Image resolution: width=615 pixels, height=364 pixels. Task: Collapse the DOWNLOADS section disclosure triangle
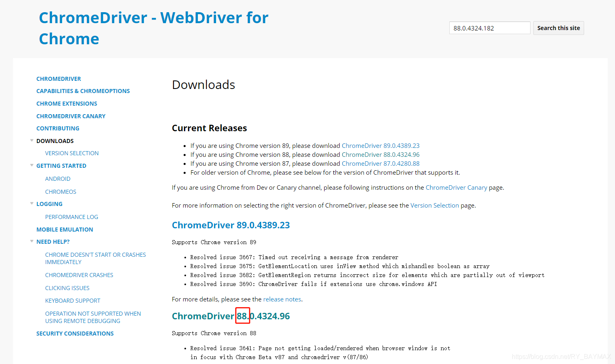point(32,141)
